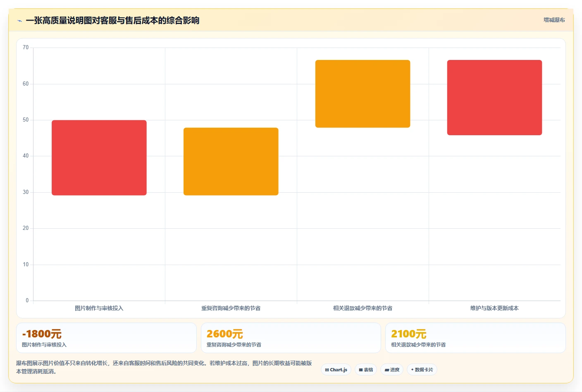This screenshot has height=392, width=582.
Task: Click the orange bar for 相关退款减少带来的节省
Action: pyautogui.click(x=363, y=94)
